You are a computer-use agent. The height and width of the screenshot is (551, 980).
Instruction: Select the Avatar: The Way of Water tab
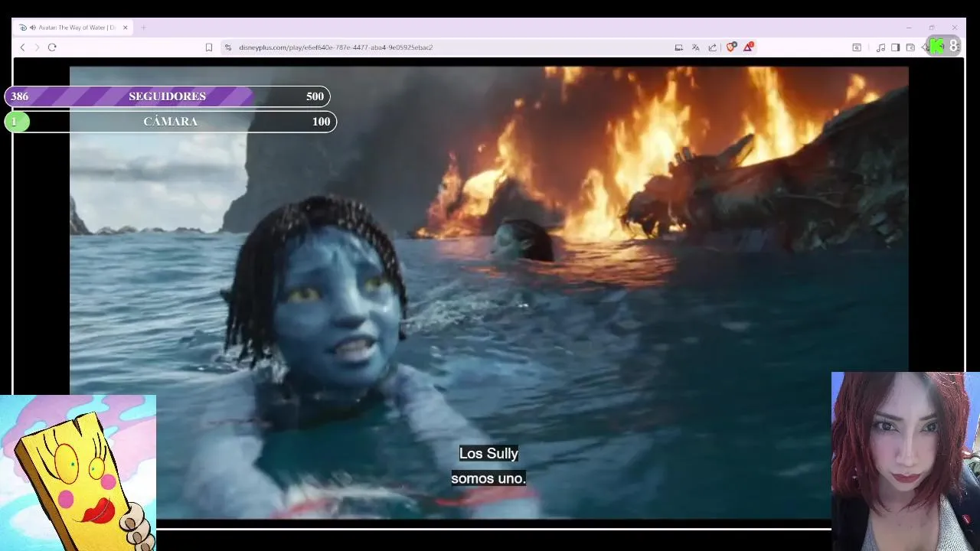(74, 28)
